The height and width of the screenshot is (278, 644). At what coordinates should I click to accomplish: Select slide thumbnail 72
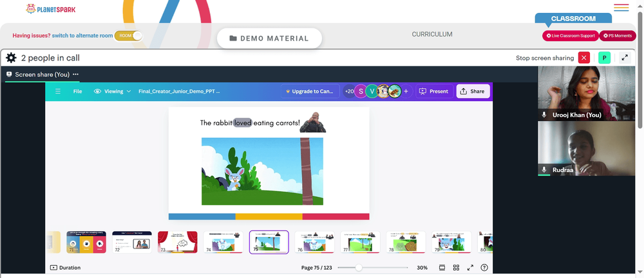click(x=132, y=242)
